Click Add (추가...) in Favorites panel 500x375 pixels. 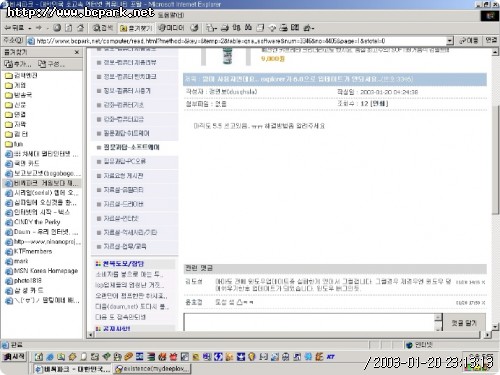pyautogui.click(x=18, y=63)
